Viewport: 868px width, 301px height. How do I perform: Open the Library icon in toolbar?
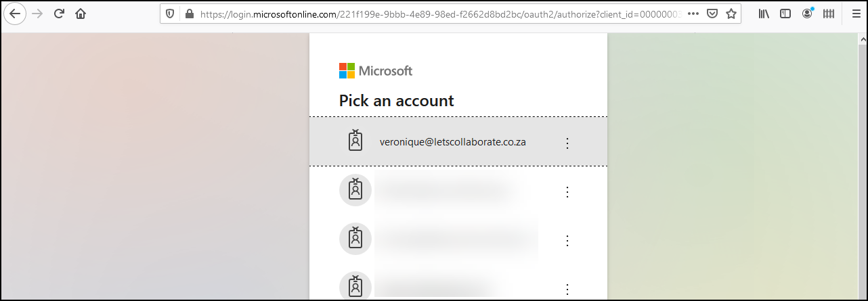click(764, 14)
